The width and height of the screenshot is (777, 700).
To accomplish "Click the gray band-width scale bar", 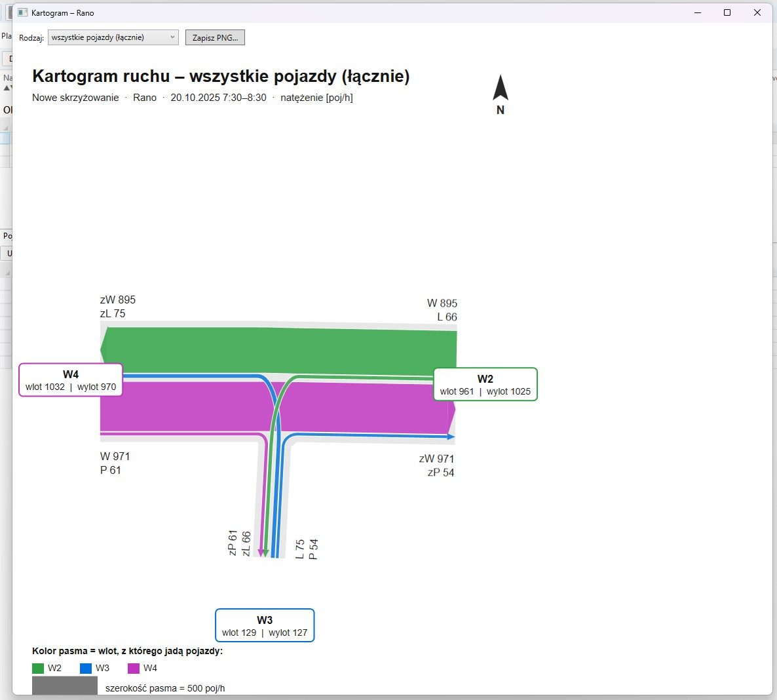I will (65, 686).
